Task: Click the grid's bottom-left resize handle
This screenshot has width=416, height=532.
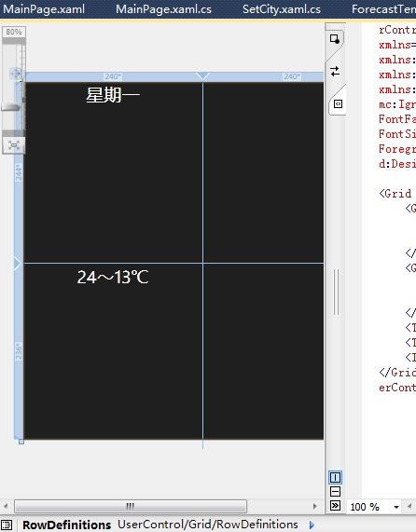Action: (x=21, y=442)
